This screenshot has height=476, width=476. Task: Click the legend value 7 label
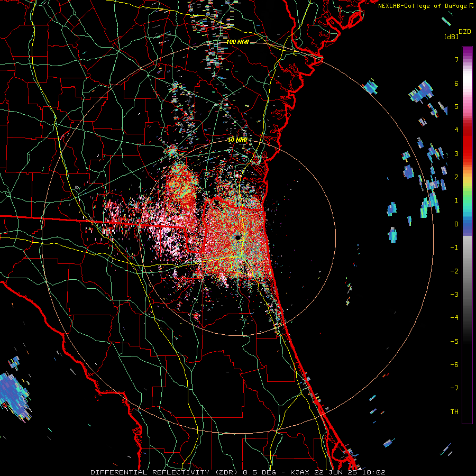pos(456,59)
